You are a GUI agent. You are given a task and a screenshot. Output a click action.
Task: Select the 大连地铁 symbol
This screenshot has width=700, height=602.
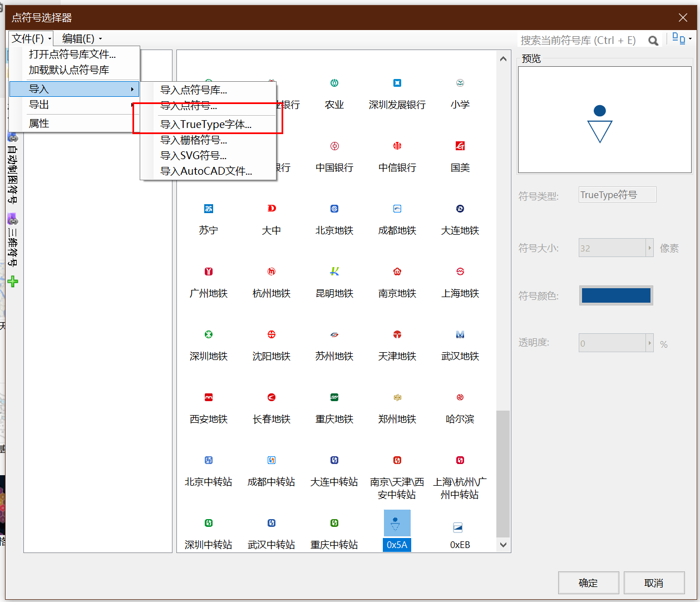pos(460,209)
